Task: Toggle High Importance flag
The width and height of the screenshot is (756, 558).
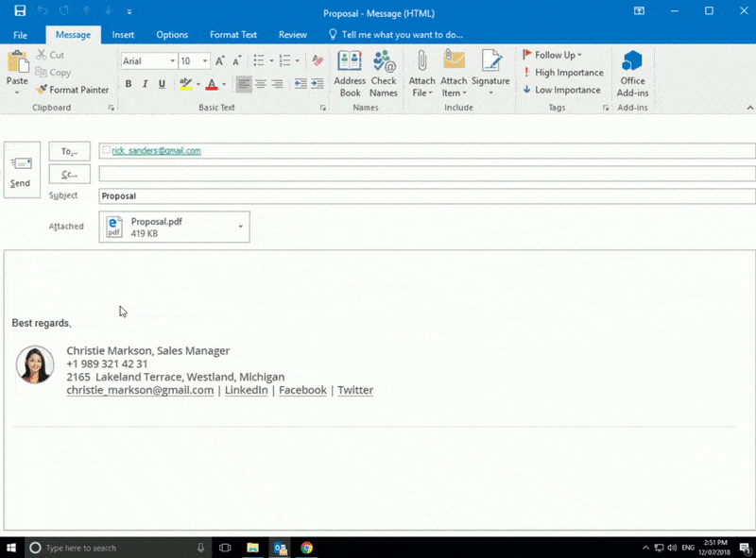Action: (563, 73)
